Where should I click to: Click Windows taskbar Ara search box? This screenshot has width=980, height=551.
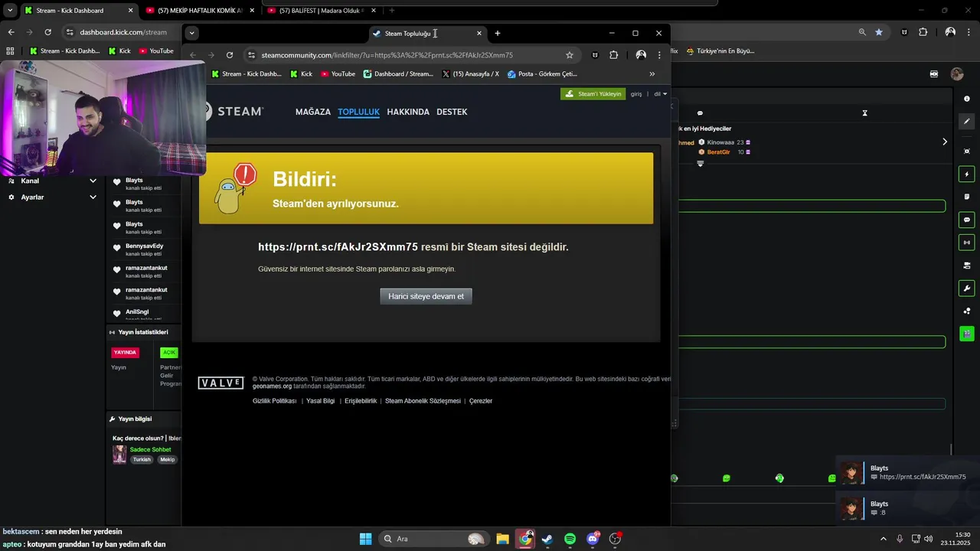(x=435, y=539)
